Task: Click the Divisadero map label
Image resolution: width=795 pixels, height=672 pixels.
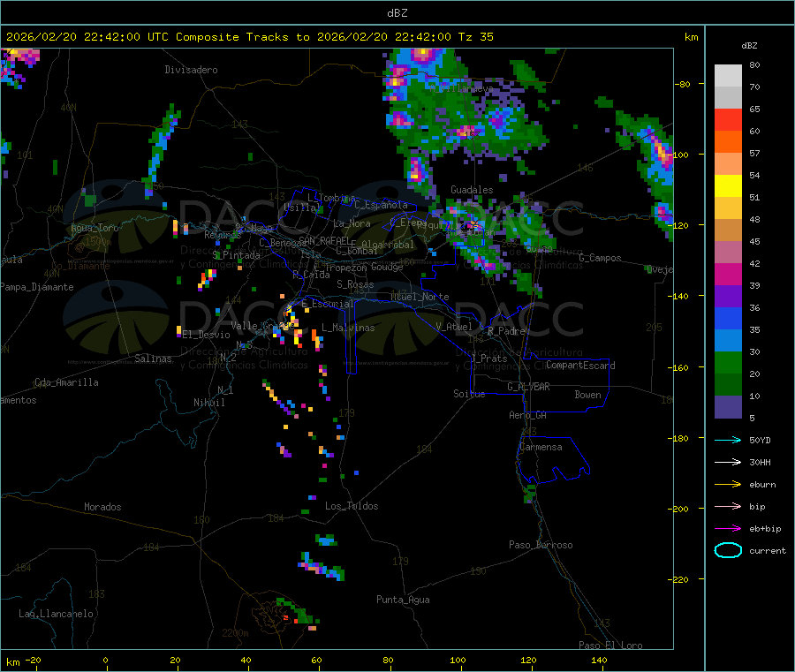Action: pyautogui.click(x=191, y=70)
